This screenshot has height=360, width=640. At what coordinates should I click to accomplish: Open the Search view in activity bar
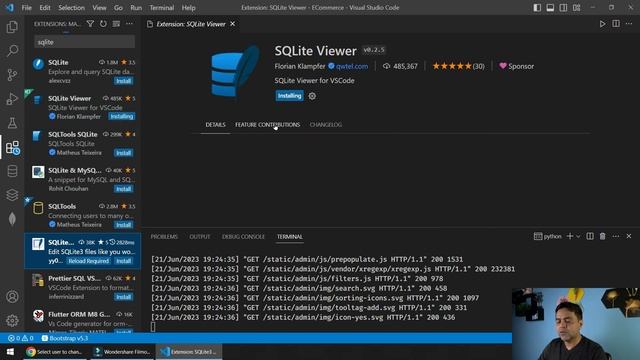pyautogui.click(x=12, y=51)
